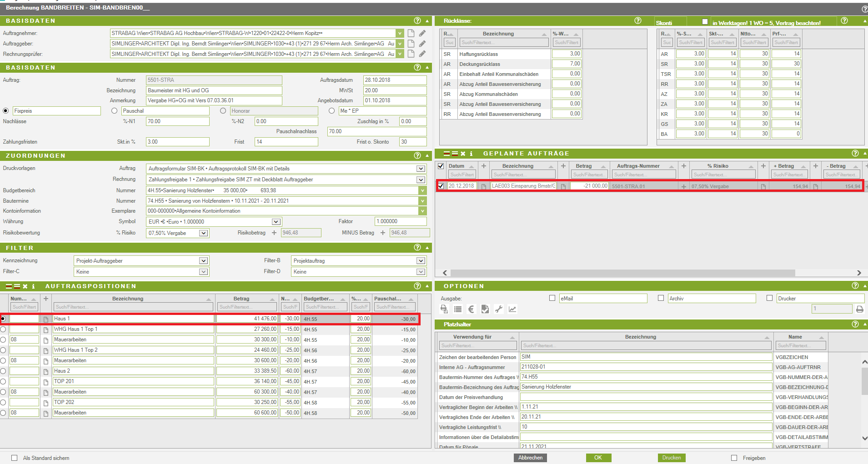Open the Währung EUR dropdown
The image size is (868, 464).
point(276,222)
